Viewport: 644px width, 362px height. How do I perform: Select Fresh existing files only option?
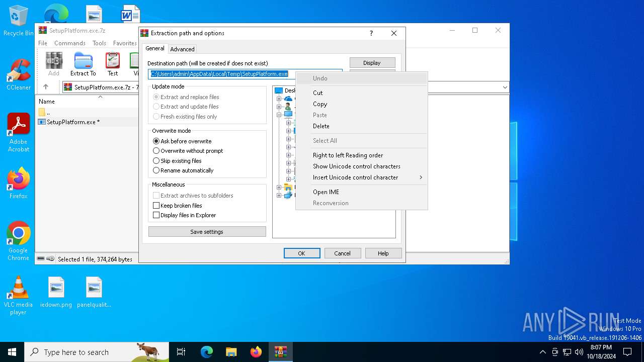pyautogui.click(x=185, y=117)
